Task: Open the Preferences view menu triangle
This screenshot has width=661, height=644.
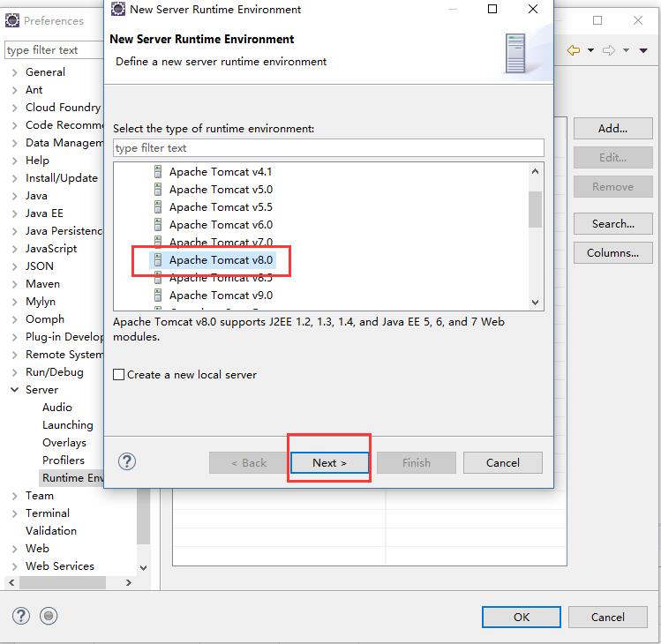Action: click(x=643, y=50)
